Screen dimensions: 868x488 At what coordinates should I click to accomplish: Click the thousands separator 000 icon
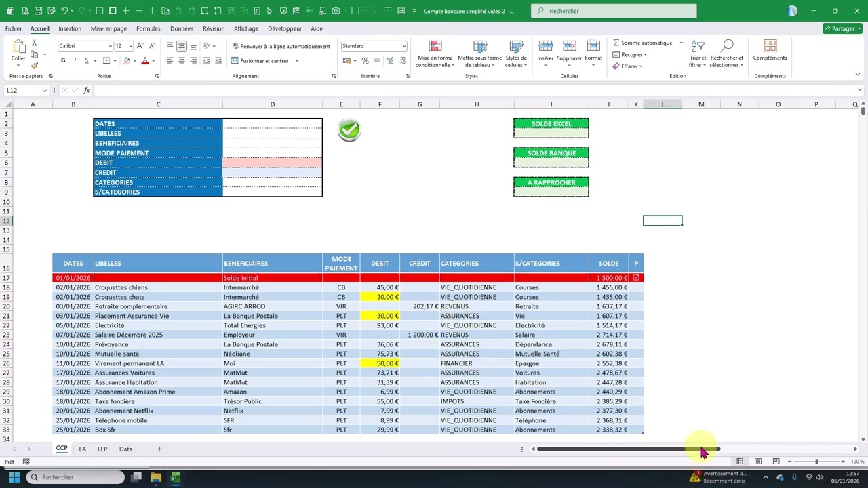376,60
